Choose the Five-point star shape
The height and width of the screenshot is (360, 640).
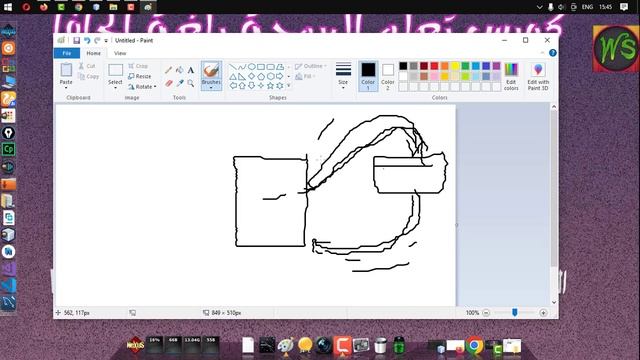(270, 86)
